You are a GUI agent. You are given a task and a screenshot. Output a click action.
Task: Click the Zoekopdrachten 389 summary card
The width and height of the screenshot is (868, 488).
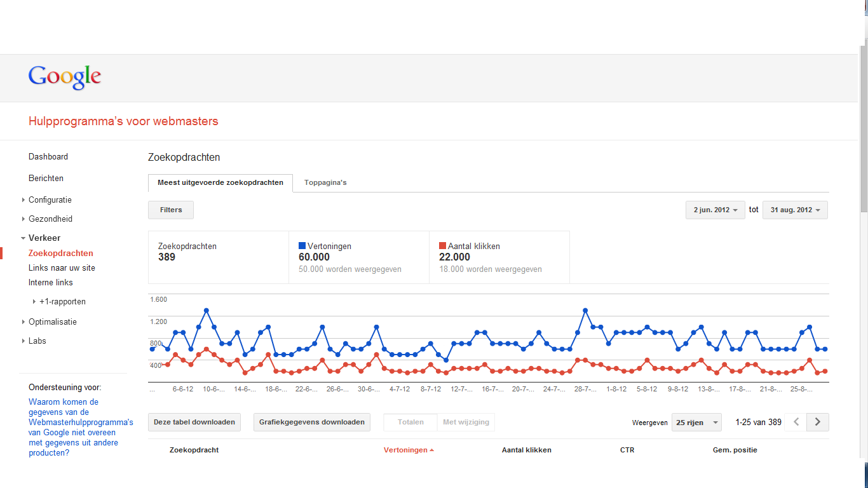coord(219,257)
